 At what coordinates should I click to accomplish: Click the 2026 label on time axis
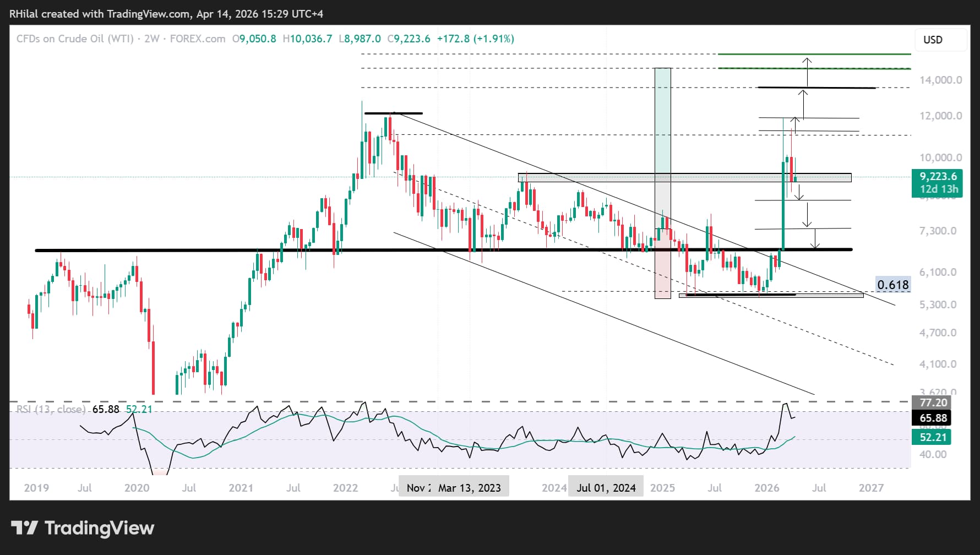click(x=767, y=488)
